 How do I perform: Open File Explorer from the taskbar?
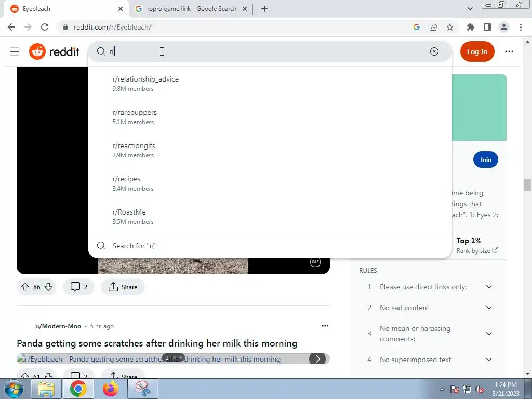tap(46, 389)
